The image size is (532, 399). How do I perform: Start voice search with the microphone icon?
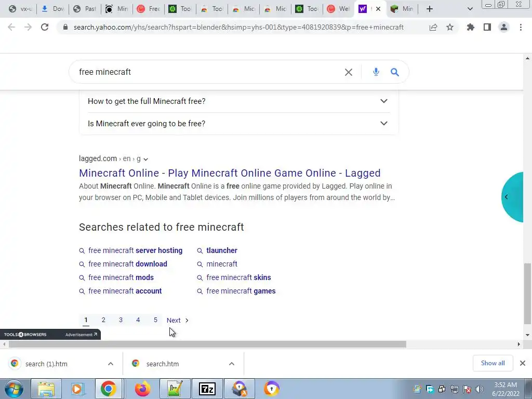click(x=376, y=72)
